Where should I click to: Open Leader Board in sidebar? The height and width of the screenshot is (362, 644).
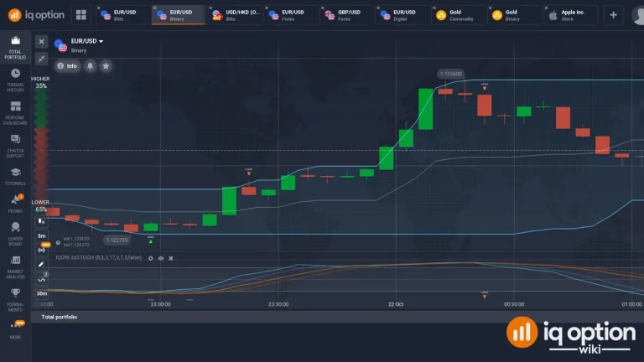tap(15, 234)
